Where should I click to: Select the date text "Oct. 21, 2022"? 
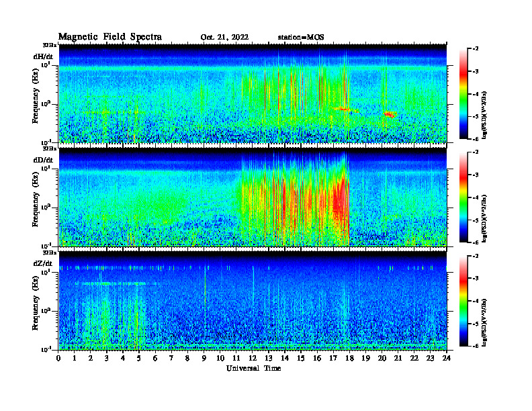coord(224,38)
